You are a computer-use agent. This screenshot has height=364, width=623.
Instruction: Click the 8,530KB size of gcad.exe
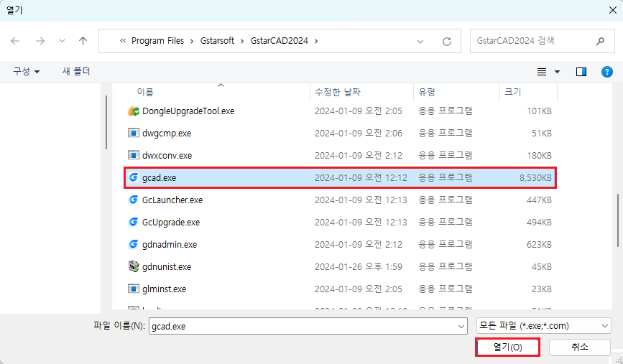(535, 178)
